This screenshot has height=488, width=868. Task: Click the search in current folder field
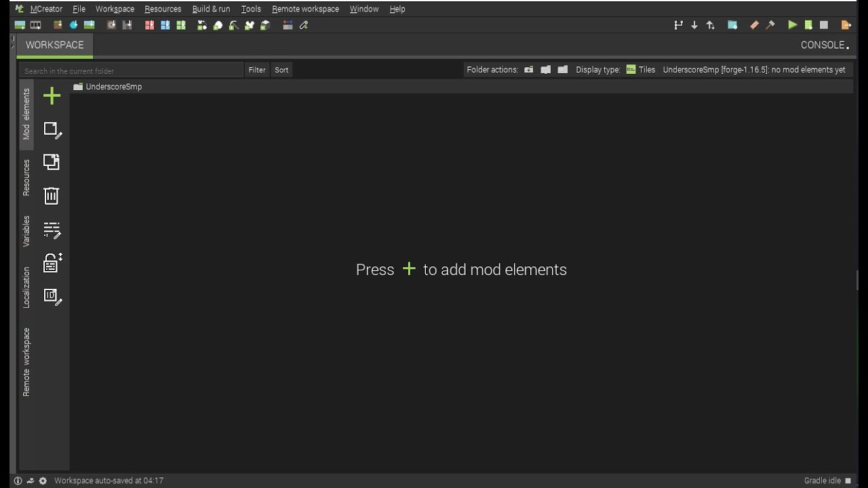[131, 70]
